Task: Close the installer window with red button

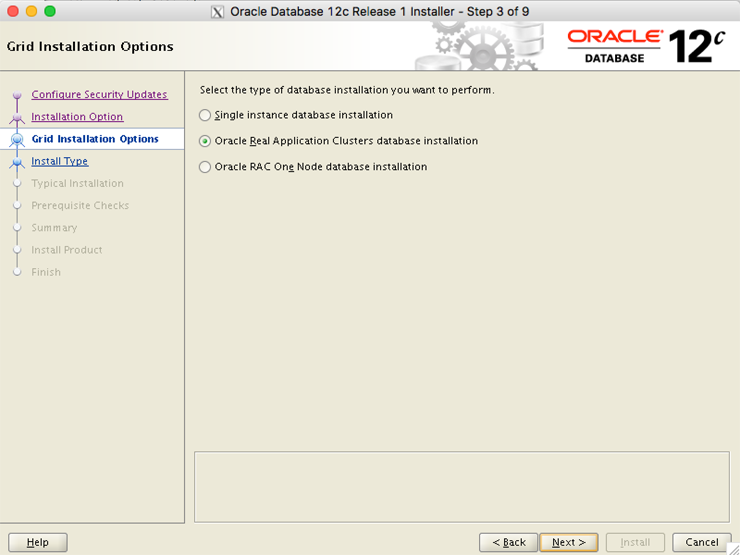Action: (x=13, y=11)
